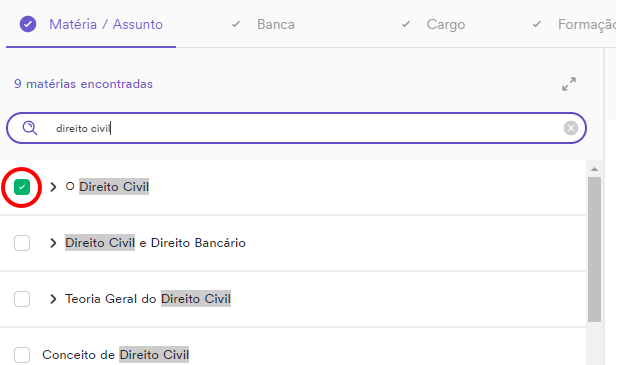
Task: Expand Direito Civil e Direito Bancário subtopics
Action: [53, 243]
